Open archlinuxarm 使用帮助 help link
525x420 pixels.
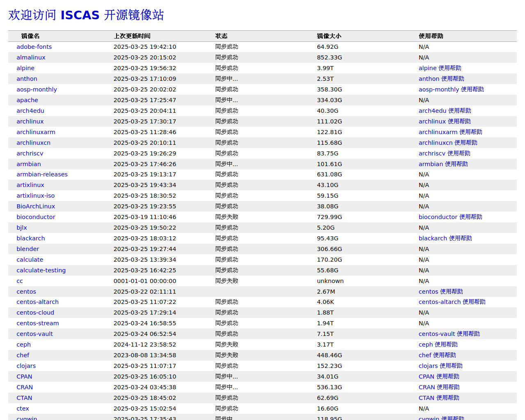coord(450,132)
